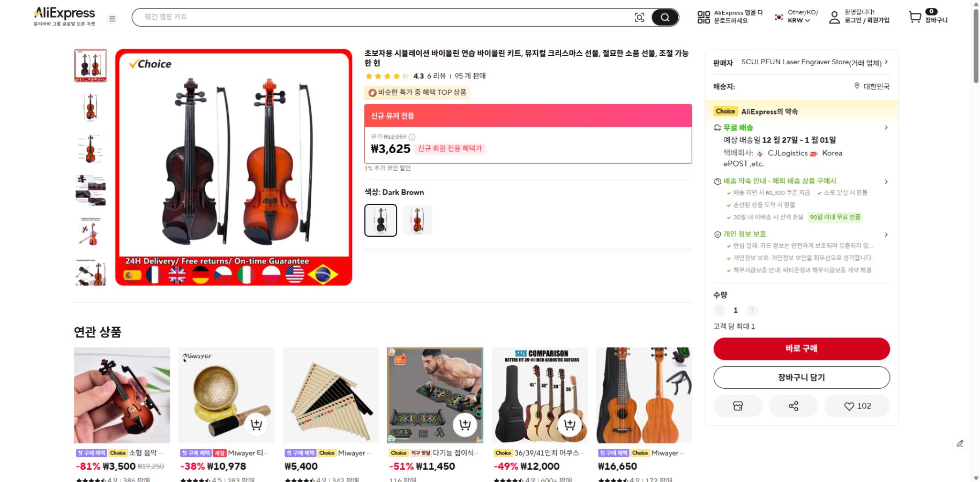Open the shopping cart at top right

(915, 17)
